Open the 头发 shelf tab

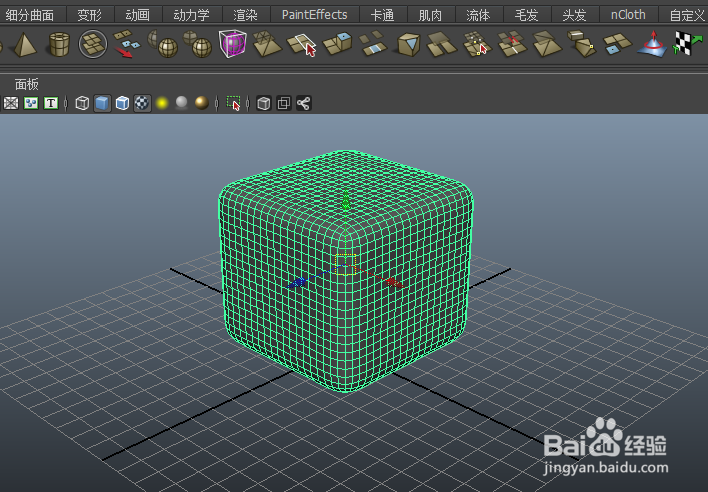574,15
